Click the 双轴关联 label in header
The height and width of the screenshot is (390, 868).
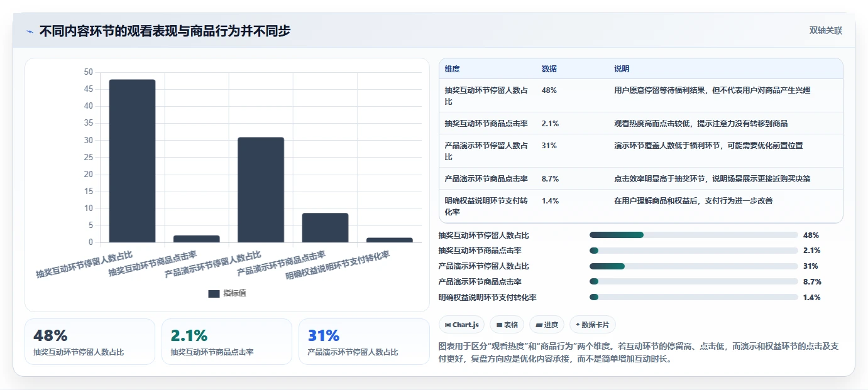(x=825, y=31)
